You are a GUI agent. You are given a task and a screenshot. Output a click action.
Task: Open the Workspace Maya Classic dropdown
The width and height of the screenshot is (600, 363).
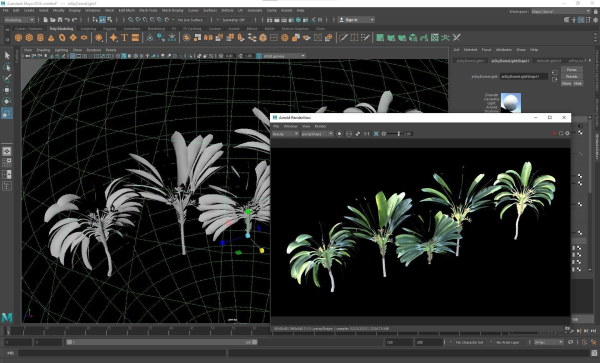click(561, 11)
